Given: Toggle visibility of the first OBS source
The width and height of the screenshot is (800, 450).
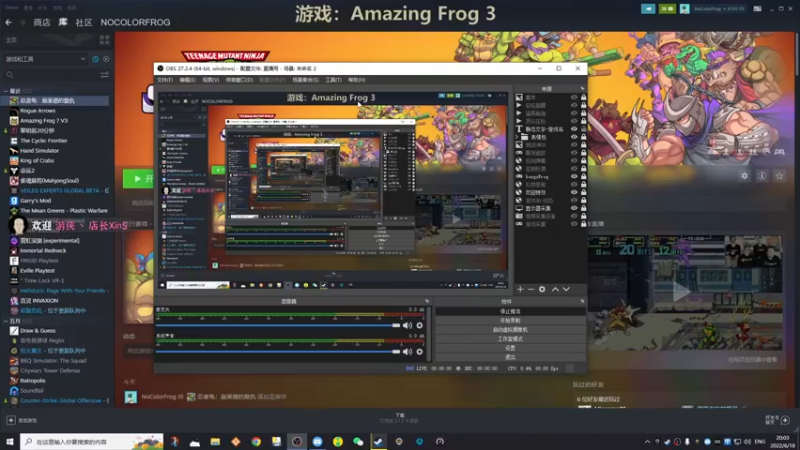Looking at the screenshot, I should (x=574, y=97).
